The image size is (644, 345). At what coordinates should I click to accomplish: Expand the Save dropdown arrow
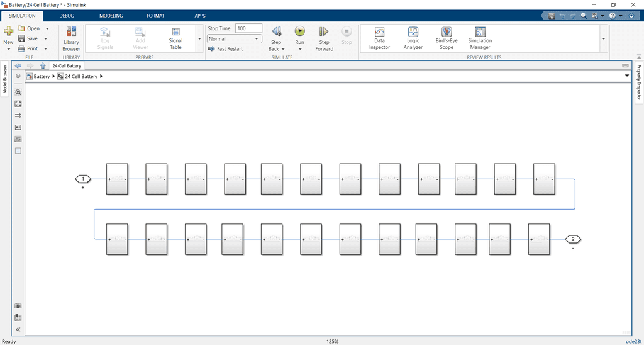[47, 38]
